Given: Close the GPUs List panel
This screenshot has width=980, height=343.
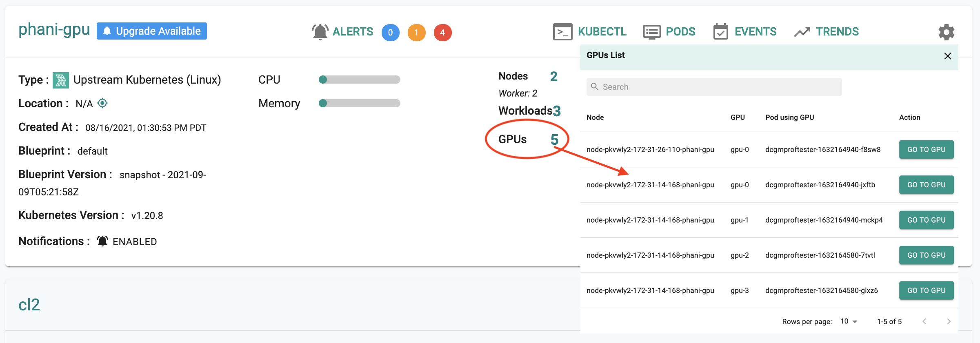Looking at the screenshot, I should [948, 56].
